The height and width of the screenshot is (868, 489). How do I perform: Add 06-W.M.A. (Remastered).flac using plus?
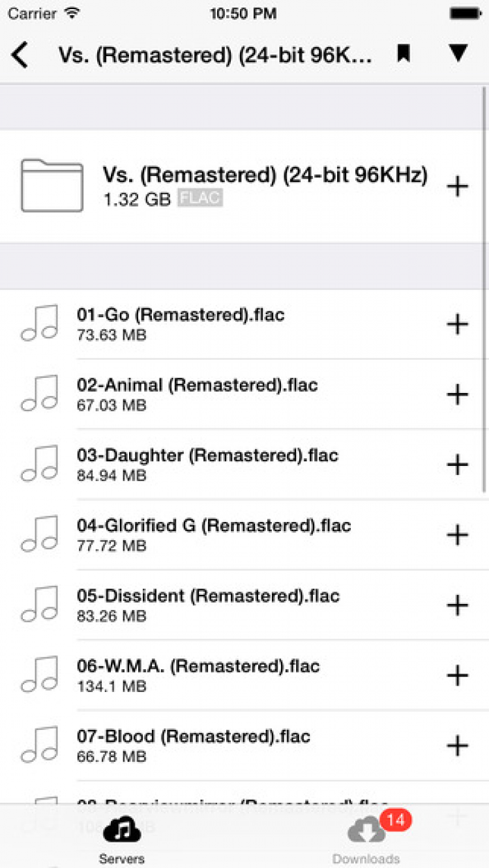click(458, 676)
